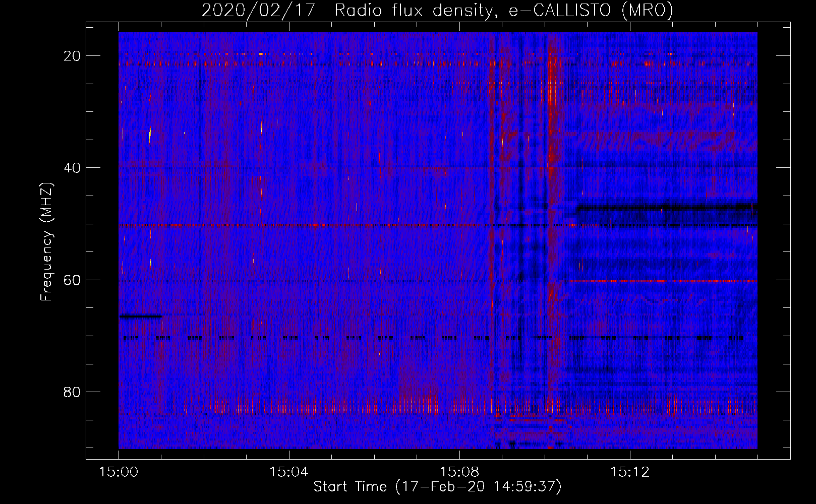Viewport: 816px width, 504px height.
Task: Click the 'Frequency (MHZ)' axis label
Action: [x=46, y=242]
